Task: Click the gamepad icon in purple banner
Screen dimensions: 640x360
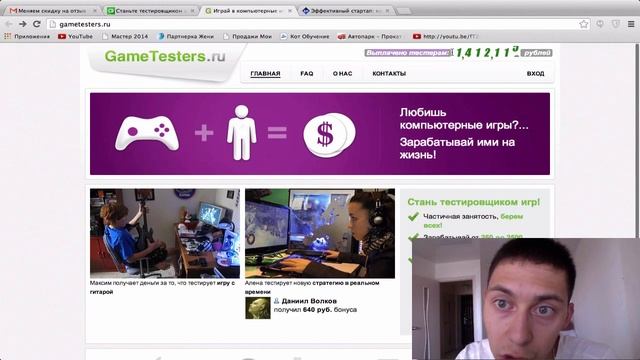Action: pyautogui.click(x=147, y=133)
